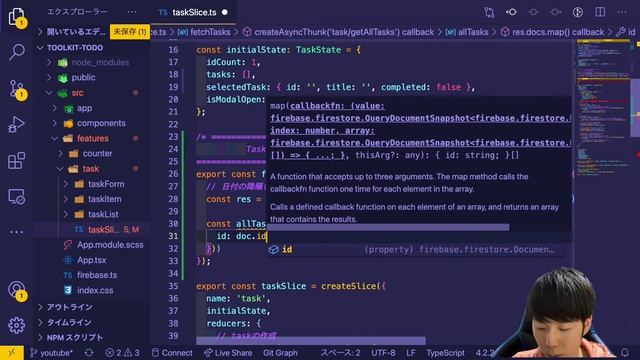Expand the taskItem folder

(x=104, y=199)
